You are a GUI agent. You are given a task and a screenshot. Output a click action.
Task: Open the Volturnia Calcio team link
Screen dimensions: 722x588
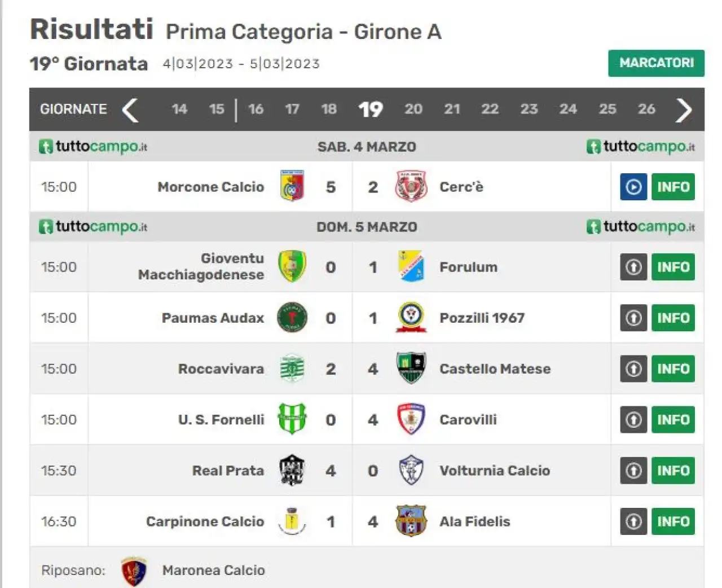(495, 471)
